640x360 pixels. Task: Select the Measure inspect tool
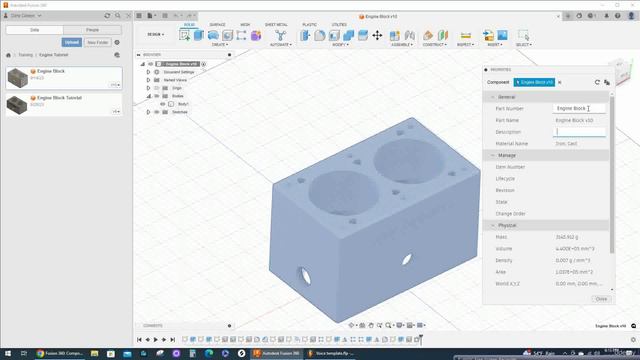pos(466,35)
